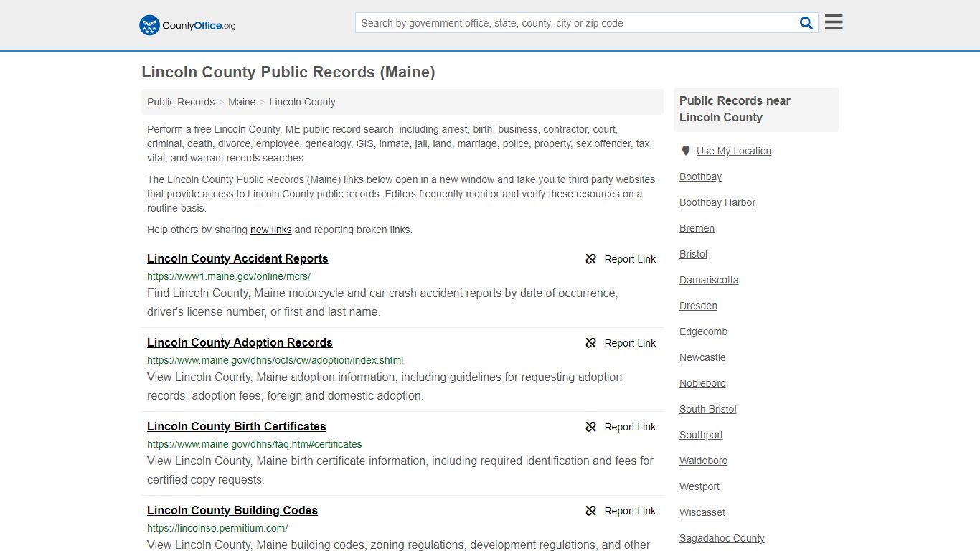Open Lincoln County Accident Reports
Screen dimensions: 980x551
click(x=237, y=259)
